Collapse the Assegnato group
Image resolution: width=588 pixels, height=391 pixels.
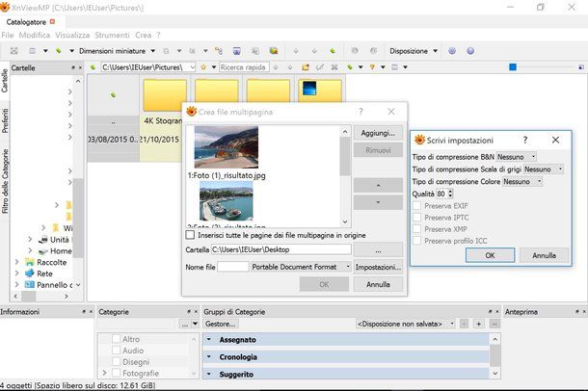(209, 340)
